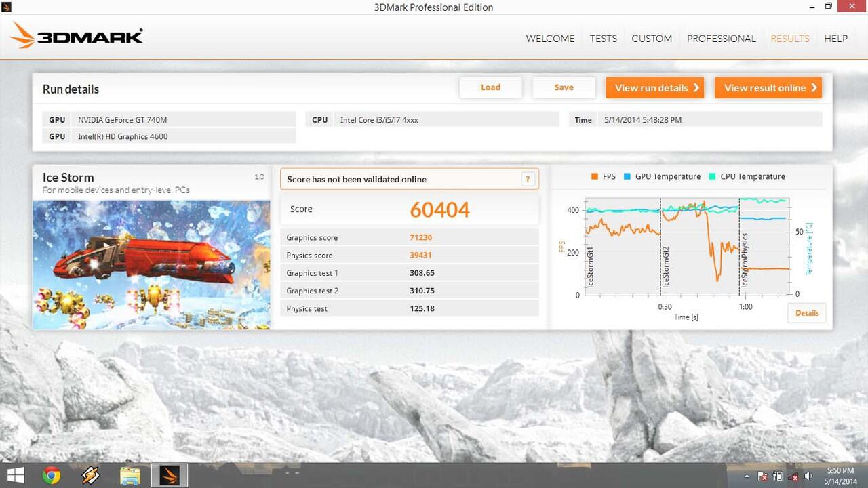868x488 pixels.
Task: Click the CPU Temperature legend swatch
Action: (712, 176)
